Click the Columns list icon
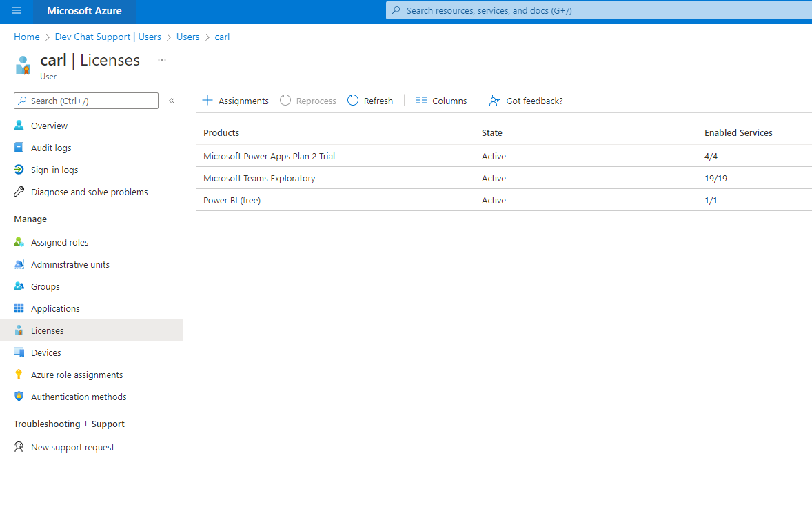This screenshot has width=812, height=507. click(421, 100)
